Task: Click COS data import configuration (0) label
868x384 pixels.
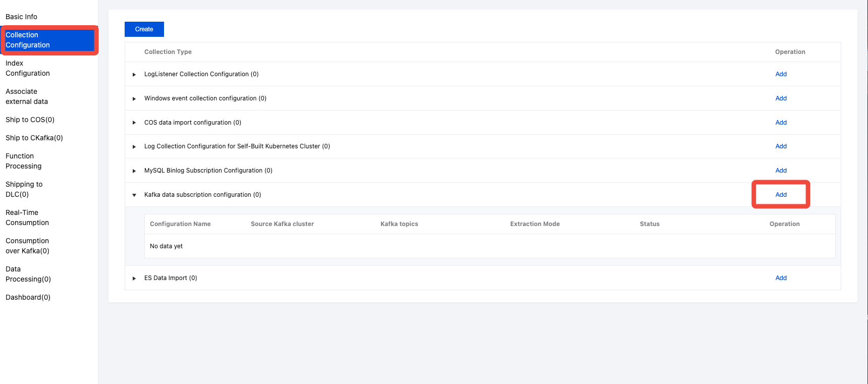Action: point(193,123)
